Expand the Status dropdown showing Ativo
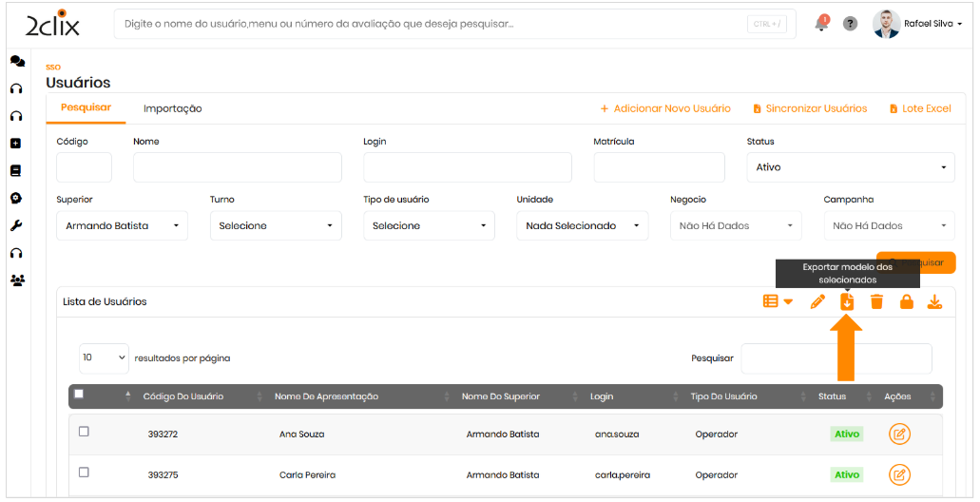 (x=850, y=167)
